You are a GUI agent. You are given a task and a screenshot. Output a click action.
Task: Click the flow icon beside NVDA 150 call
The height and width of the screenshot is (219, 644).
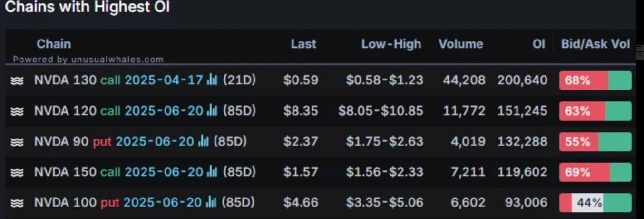[x=17, y=172]
